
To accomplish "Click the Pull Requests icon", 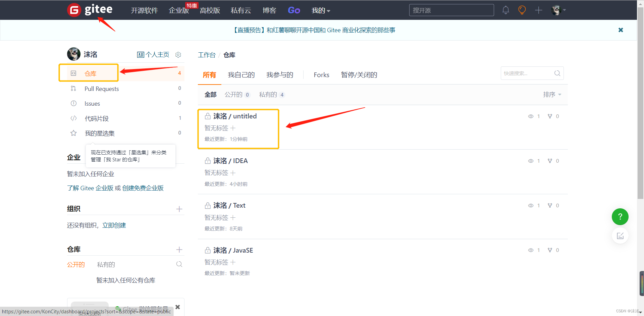I will click(x=73, y=89).
